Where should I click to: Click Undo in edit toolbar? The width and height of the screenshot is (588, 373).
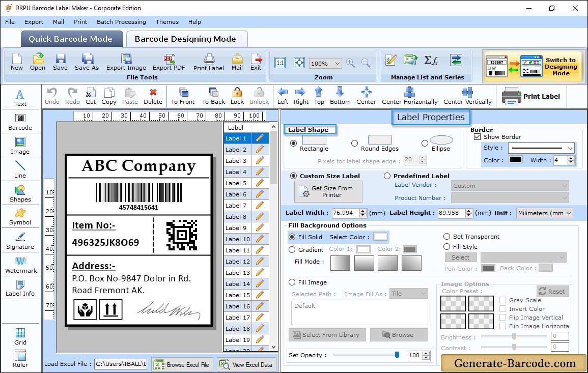pos(52,96)
